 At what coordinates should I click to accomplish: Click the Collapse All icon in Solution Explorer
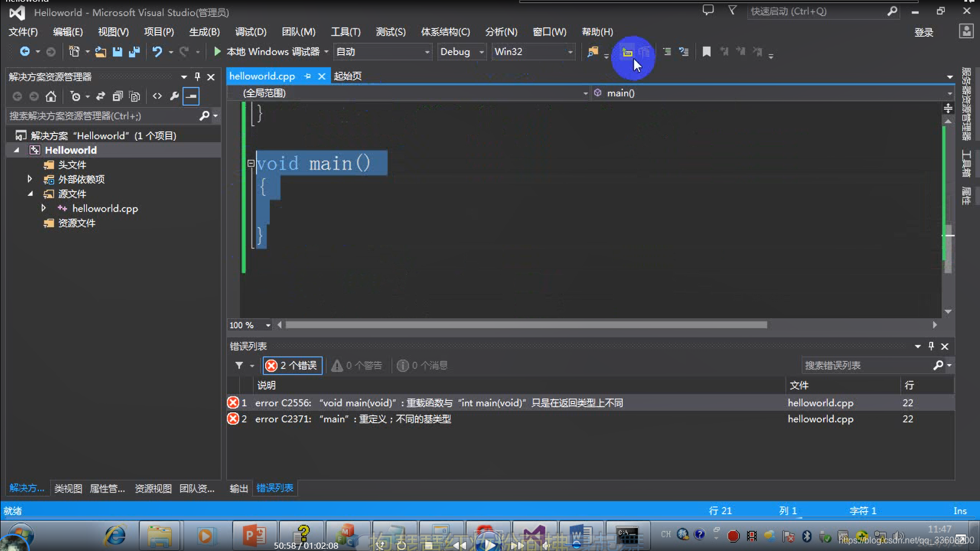point(117,96)
